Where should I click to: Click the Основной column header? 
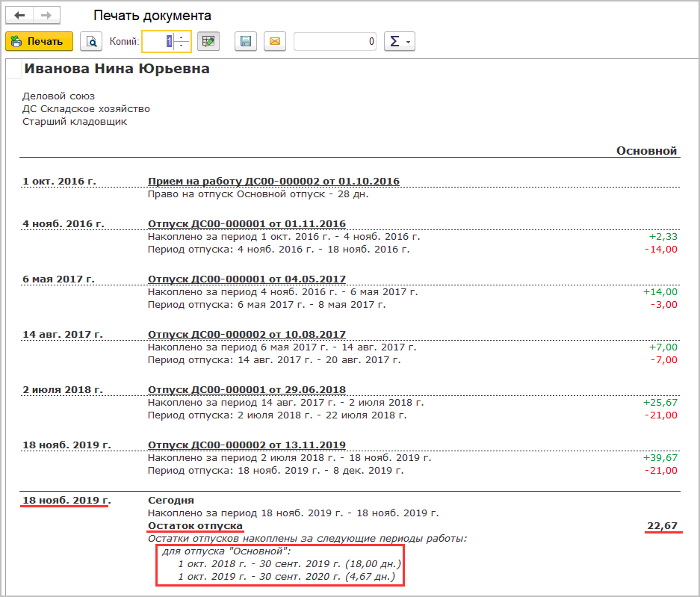tap(646, 151)
